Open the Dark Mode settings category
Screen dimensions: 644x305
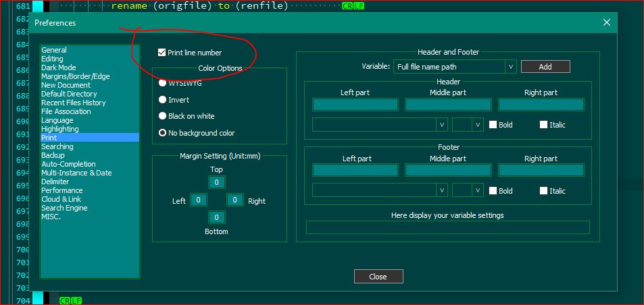[x=58, y=67]
